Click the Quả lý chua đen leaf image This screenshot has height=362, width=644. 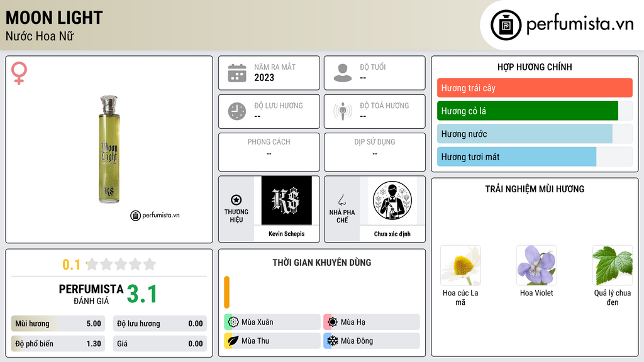613,266
